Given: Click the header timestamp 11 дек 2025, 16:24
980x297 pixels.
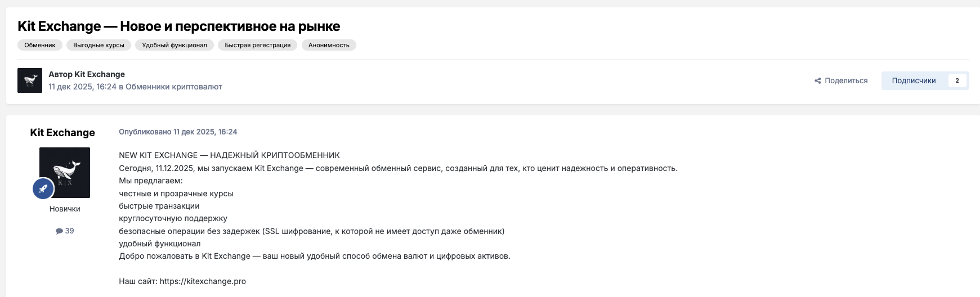Looking at the screenshot, I should click(x=82, y=87).
